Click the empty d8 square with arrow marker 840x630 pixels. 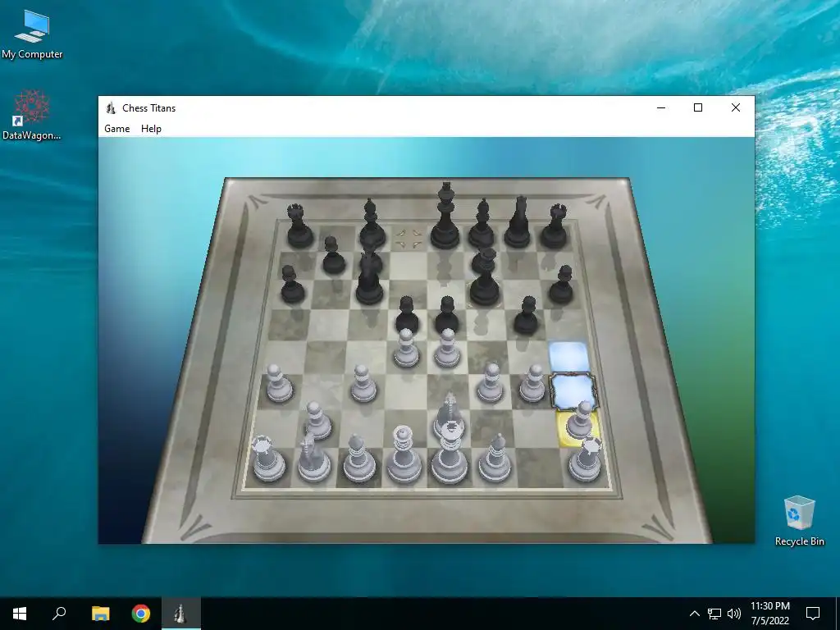coord(409,237)
